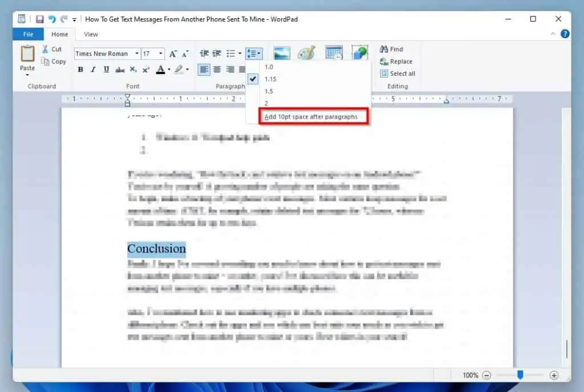584x392 pixels.
Task: Grow the font size
Action: 173,53
